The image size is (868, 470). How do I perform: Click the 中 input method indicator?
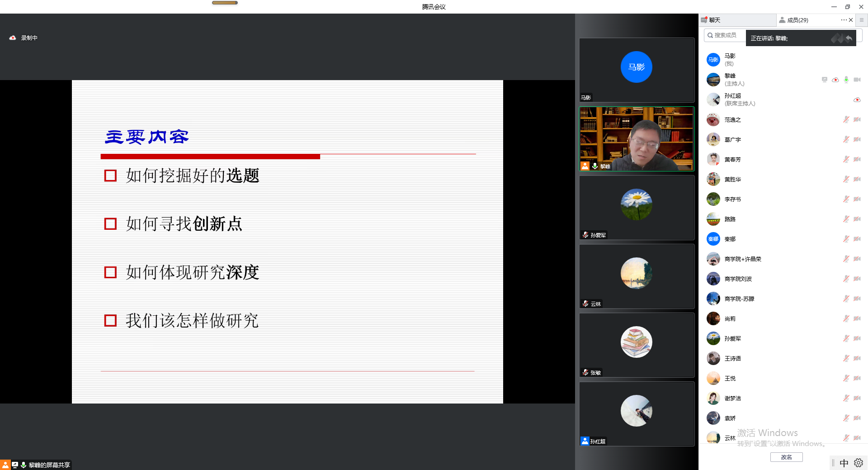tap(844, 463)
